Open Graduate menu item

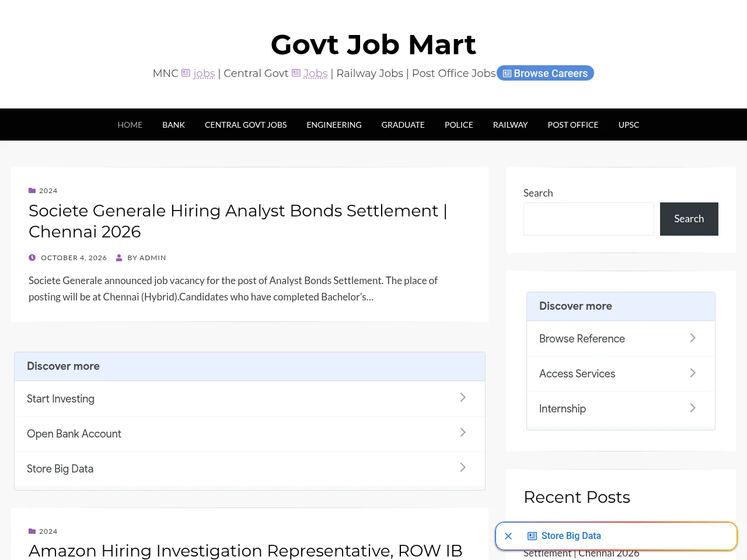point(403,125)
